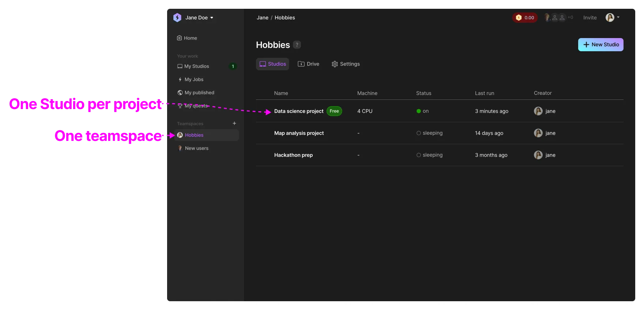Click the Hobbies breadcrumb link
This screenshot has width=644, height=310.
point(285,18)
